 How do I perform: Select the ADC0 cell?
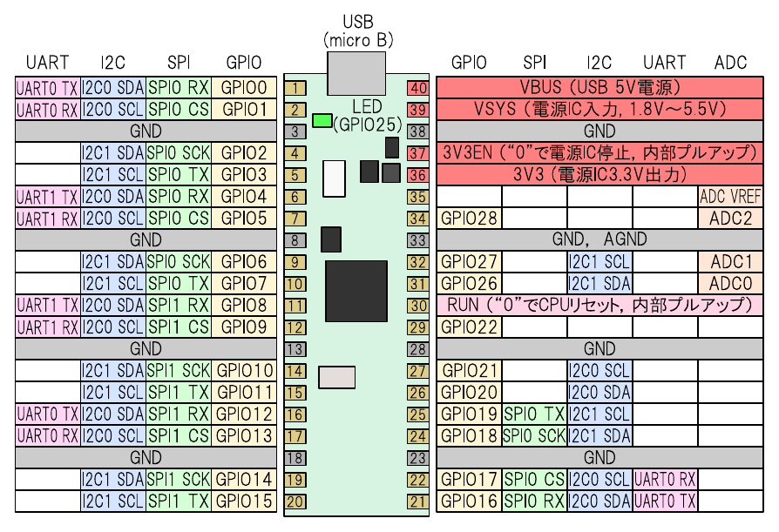coord(730,284)
